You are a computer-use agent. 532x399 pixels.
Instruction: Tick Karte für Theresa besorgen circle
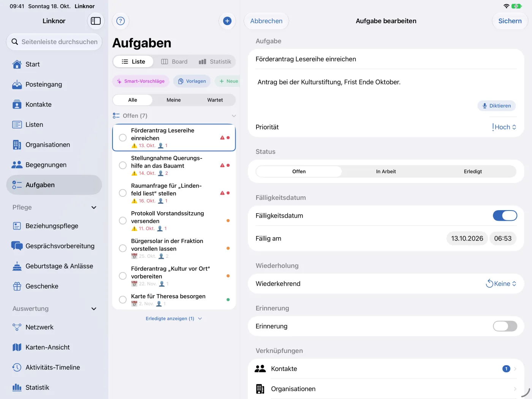[x=123, y=299]
